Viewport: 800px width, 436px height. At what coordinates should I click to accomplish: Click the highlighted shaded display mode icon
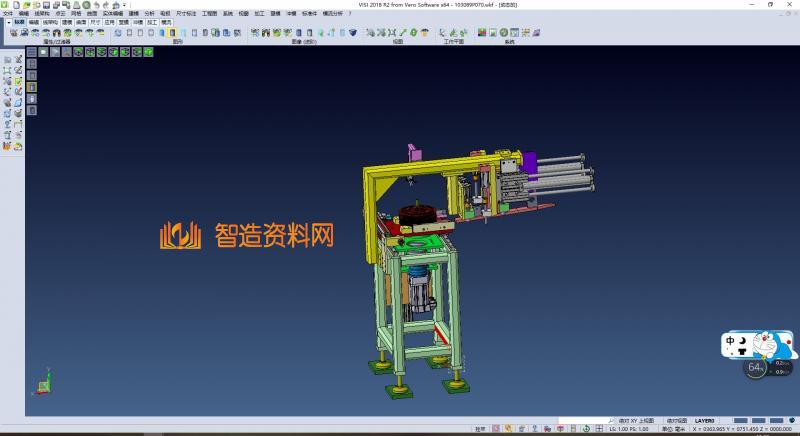pyautogui.click(x=173, y=33)
